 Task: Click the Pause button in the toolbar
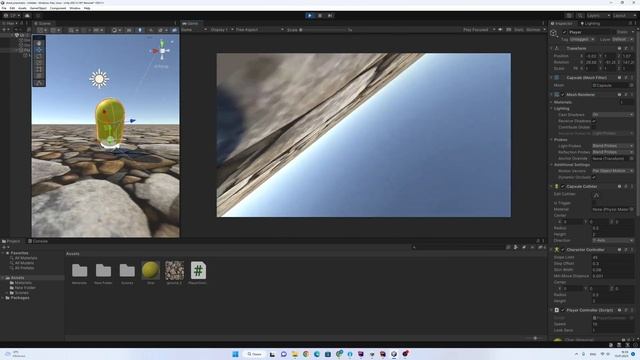pyautogui.click(x=320, y=16)
